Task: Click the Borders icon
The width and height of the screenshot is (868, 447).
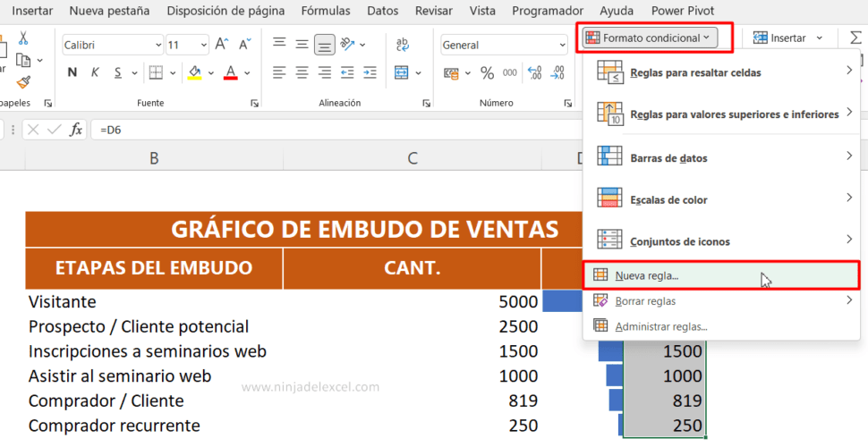Action: pyautogui.click(x=156, y=72)
